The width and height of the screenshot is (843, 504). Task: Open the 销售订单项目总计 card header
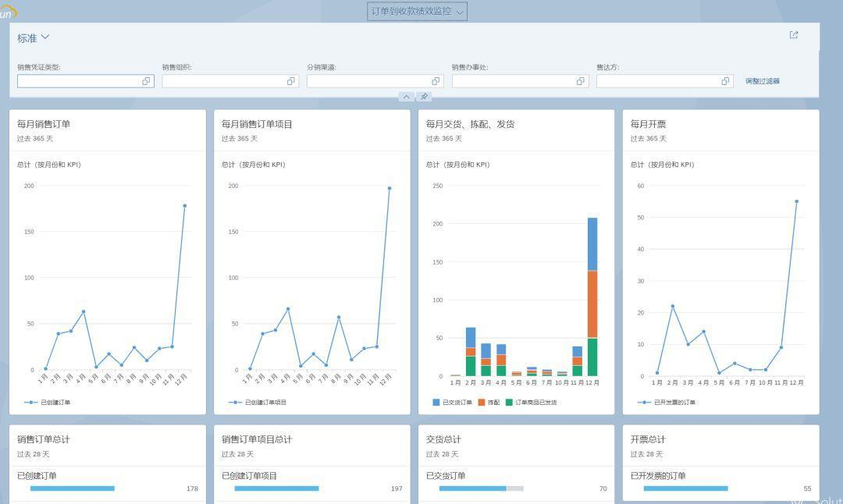[x=311, y=446]
